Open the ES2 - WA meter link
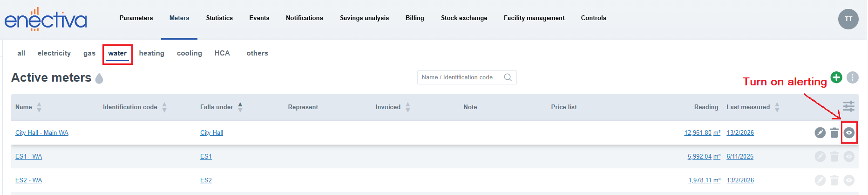868x195 pixels. [28, 181]
